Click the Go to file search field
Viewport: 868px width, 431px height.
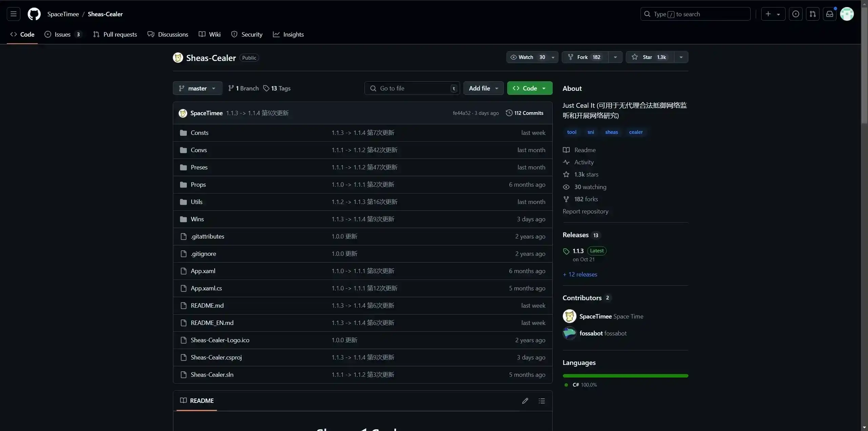tap(412, 88)
